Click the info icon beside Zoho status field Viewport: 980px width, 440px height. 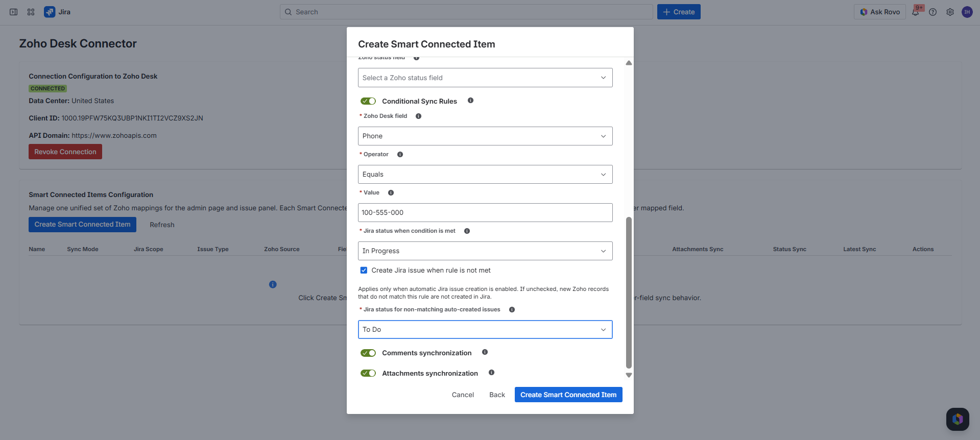pos(416,58)
